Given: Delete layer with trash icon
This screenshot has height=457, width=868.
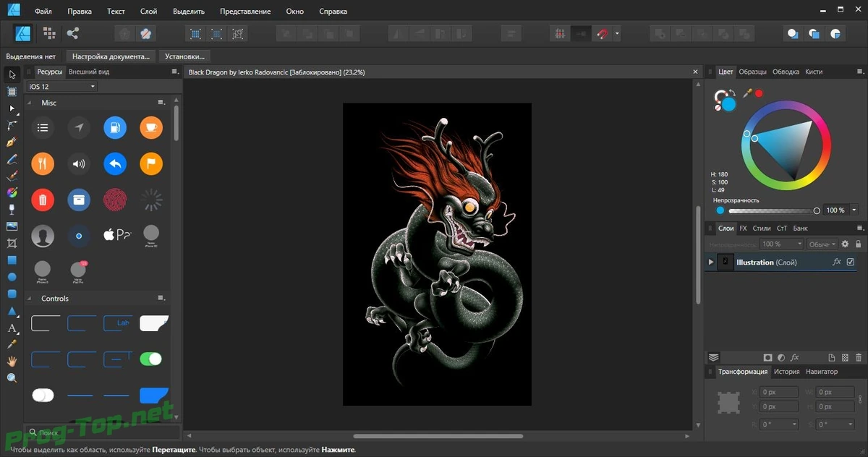Looking at the screenshot, I should point(859,357).
